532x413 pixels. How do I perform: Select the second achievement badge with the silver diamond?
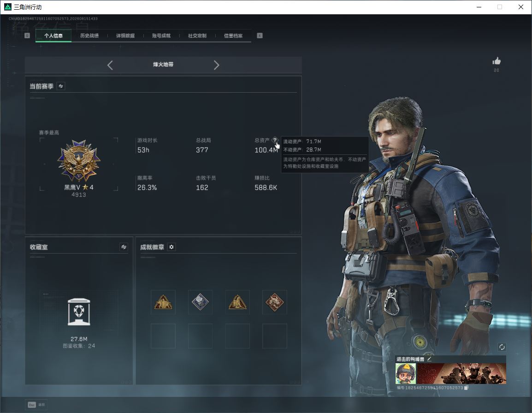point(200,302)
